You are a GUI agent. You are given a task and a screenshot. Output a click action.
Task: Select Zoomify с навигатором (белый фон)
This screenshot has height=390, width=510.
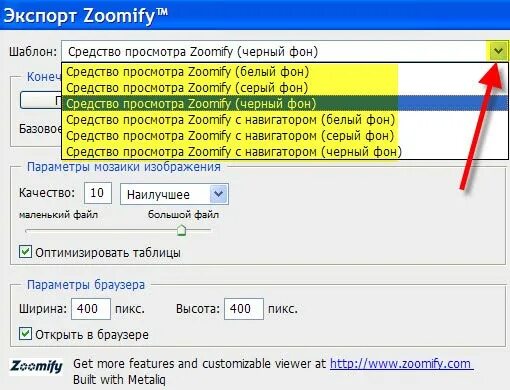coord(285,120)
